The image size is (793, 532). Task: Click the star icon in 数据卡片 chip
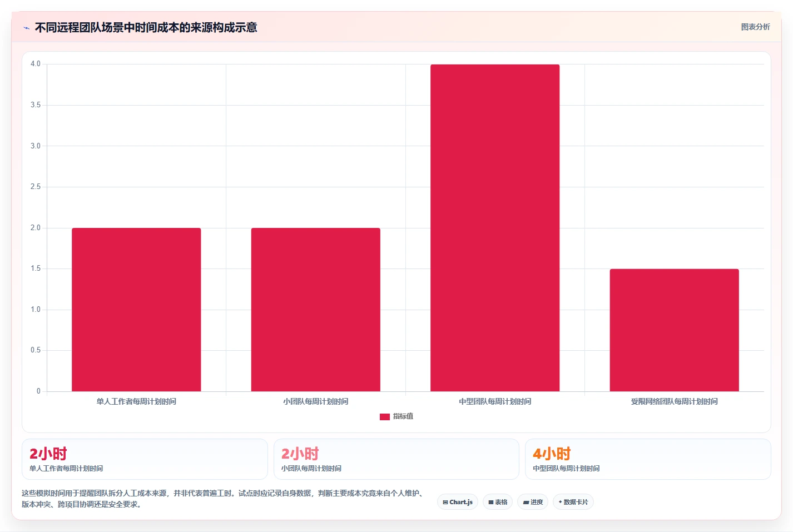[x=560, y=502]
